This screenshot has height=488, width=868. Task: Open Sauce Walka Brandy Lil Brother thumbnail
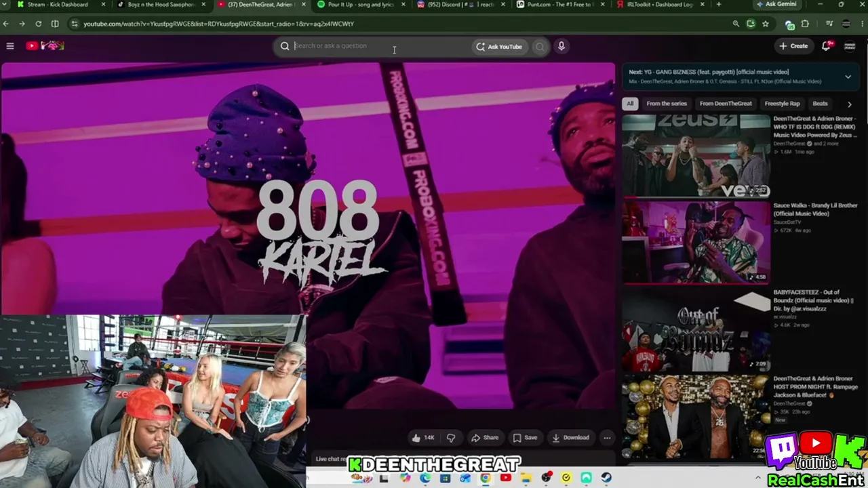(x=696, y=242)
